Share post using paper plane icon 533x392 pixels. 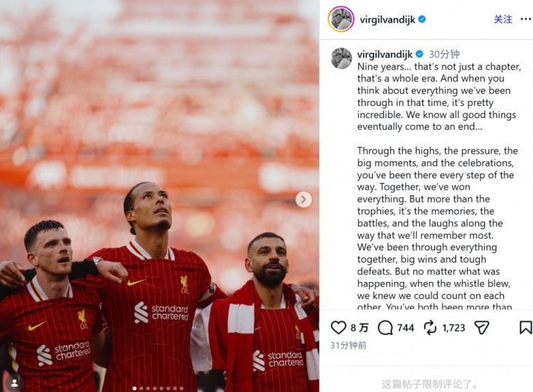tap(481, 327)
